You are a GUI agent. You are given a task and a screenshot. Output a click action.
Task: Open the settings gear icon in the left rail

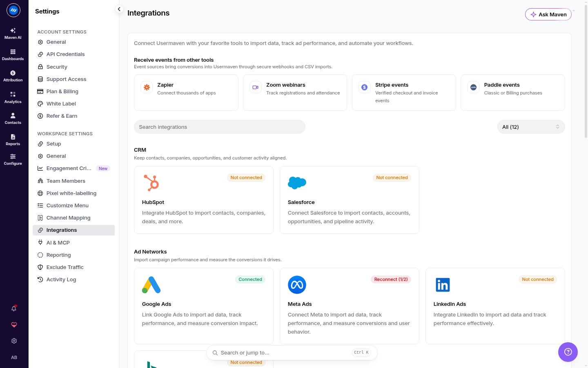click(14, 341)
